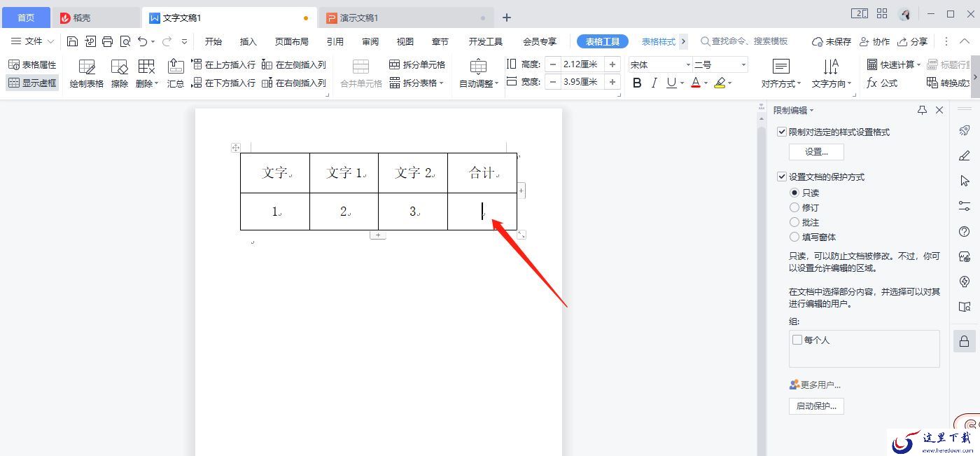The image size is (980, 456).
Task: Switch to 表格样式 tab
Action: (659, 41)
